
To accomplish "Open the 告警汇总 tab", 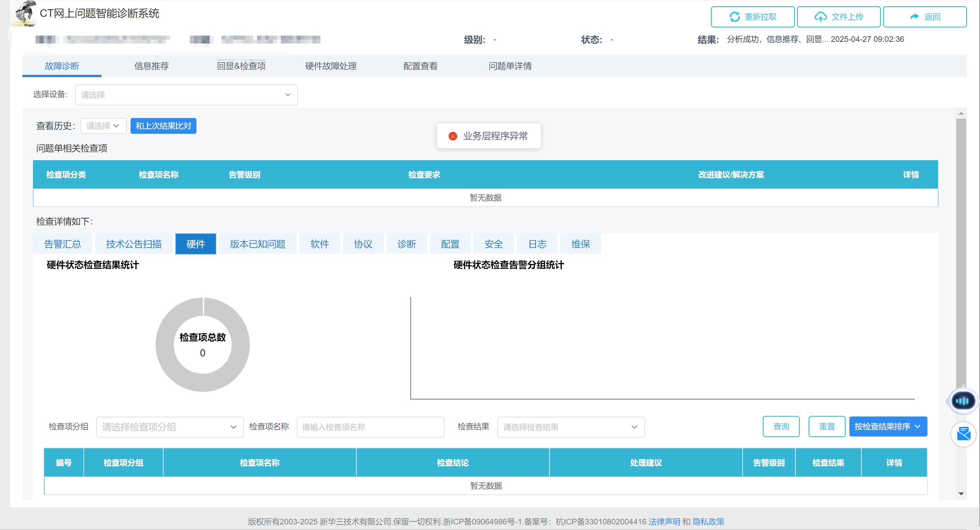I will (63, 244).
